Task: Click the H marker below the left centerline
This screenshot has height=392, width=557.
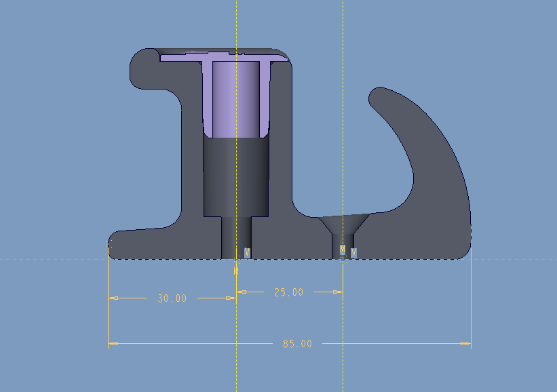Action: click(x=236, y=271)
